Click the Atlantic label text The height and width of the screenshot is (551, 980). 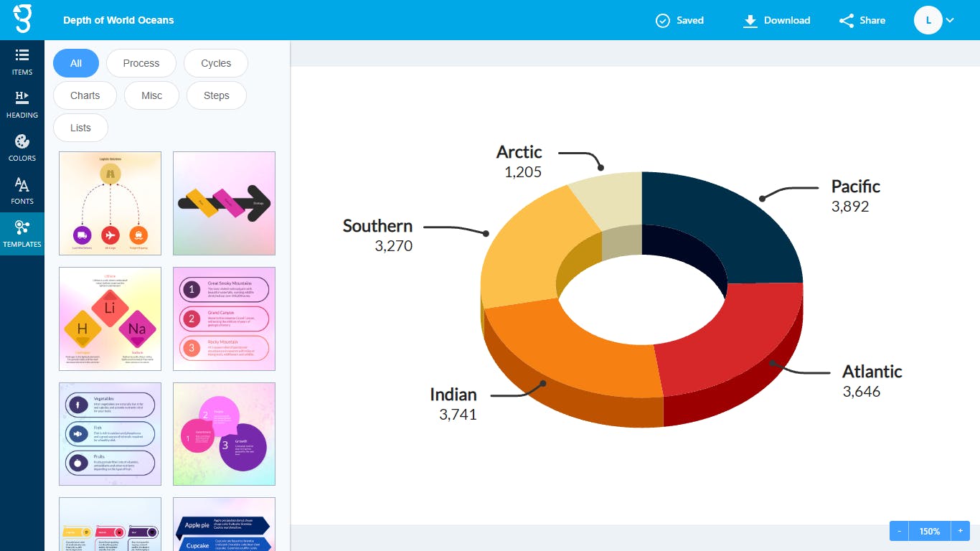(872, 372)
